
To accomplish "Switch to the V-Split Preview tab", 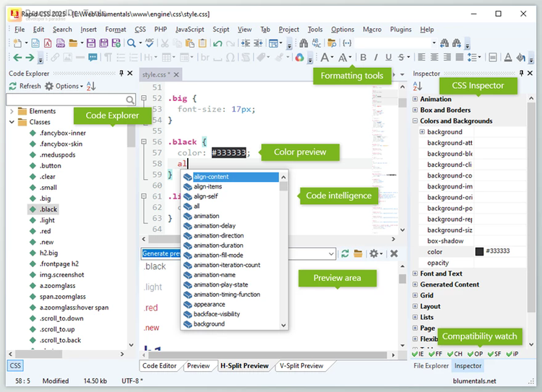I will (301, 366).
